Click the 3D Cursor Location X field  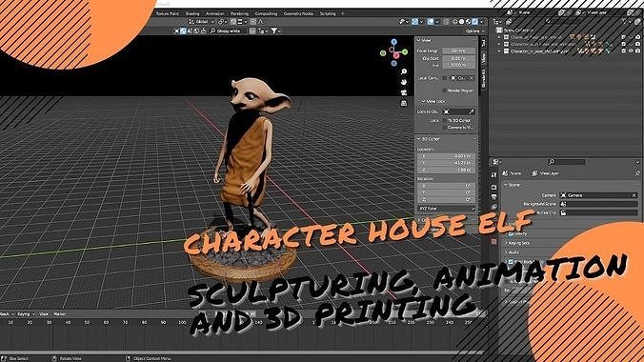(446, 156)
